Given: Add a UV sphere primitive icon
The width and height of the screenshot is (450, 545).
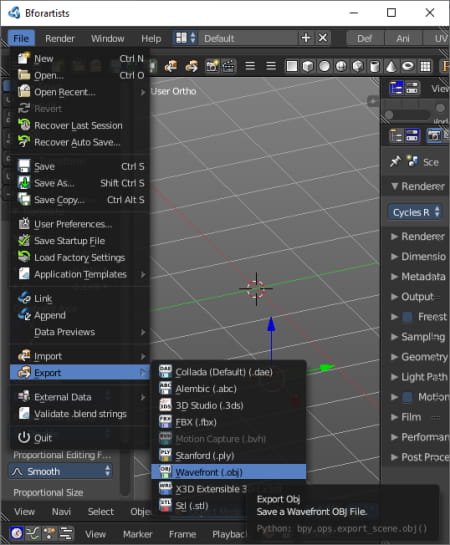Looking at the screenshot, I should pos(341,66).
